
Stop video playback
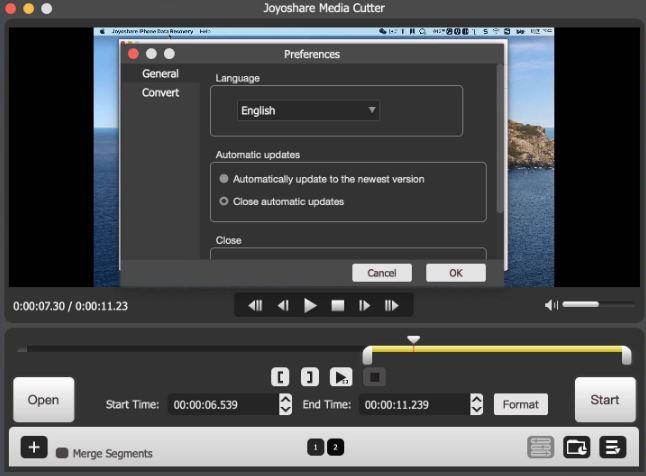coord(338,305)
